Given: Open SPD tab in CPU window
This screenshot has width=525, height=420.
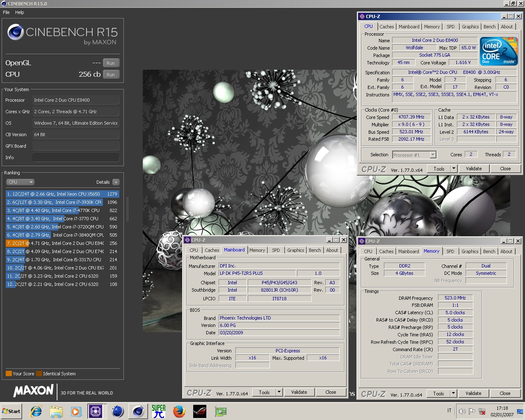Looking at the screenshot, I should tap(450, 27).
